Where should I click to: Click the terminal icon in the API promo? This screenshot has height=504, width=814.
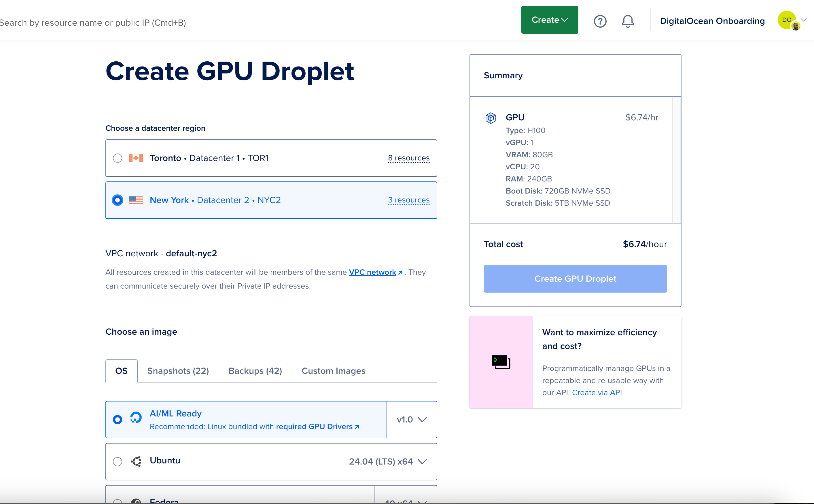click(x=501, y=362)
